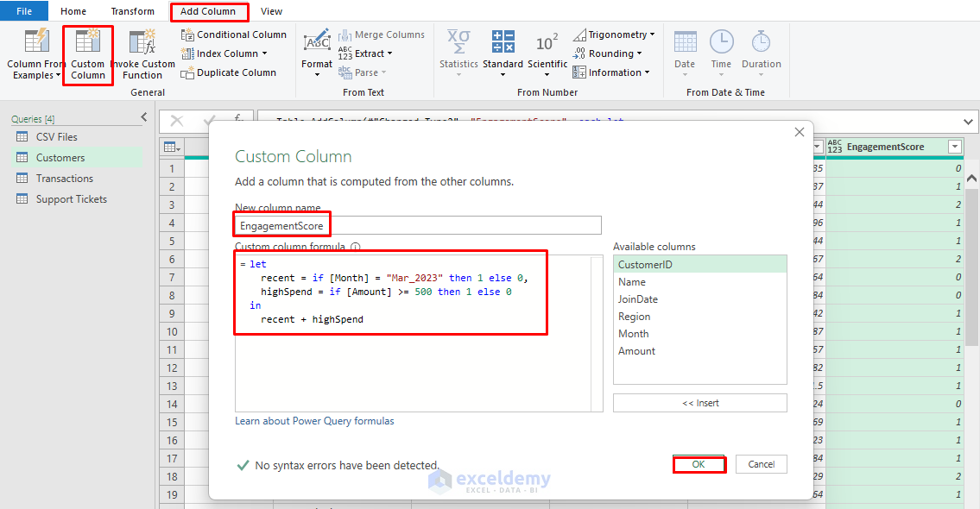Add a Conditional Column
The image size is (980, 509).
pos(233,35)
